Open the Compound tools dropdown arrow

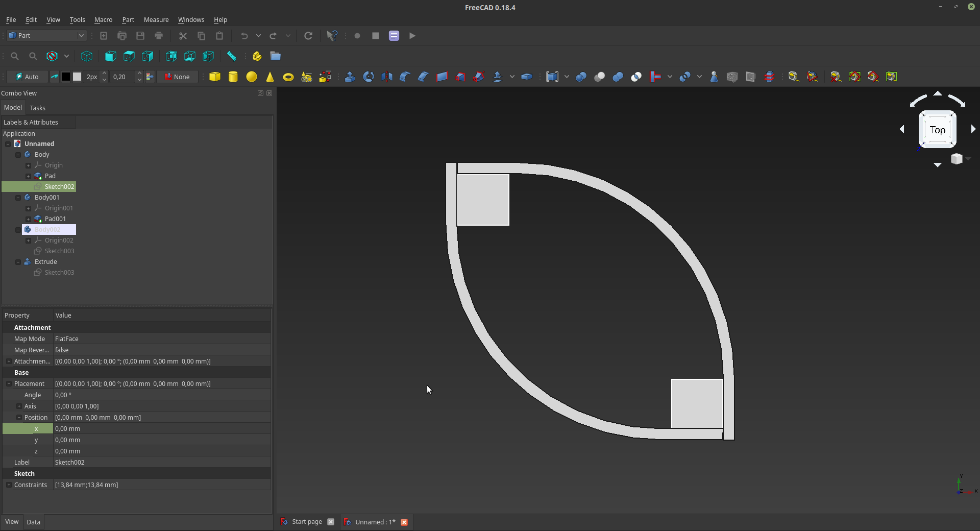click(x=567, y=77)
